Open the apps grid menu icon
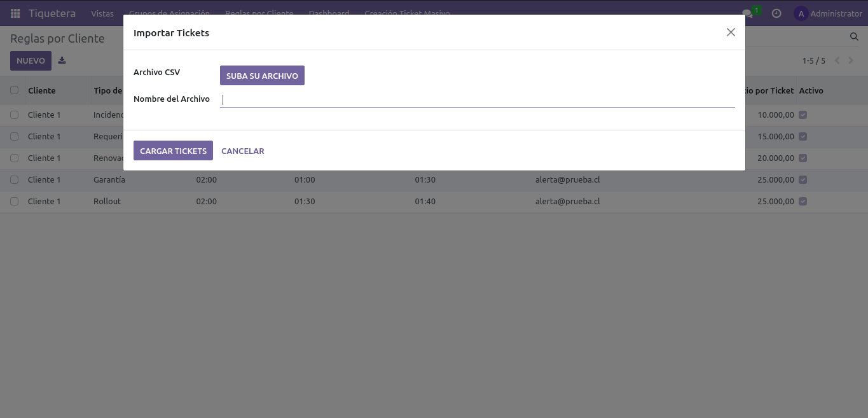The image size is (868, 418). tap(15, 13)
